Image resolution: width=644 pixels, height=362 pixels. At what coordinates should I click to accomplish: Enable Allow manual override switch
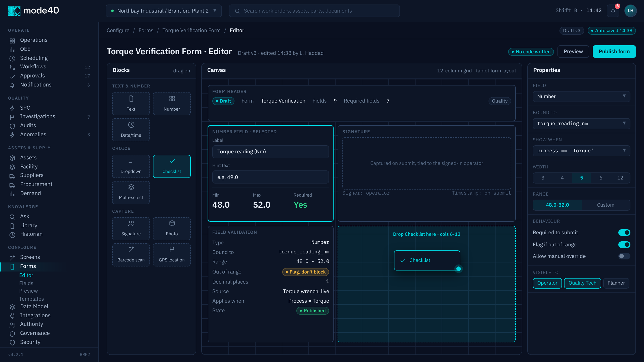click(x=624, y=256)
